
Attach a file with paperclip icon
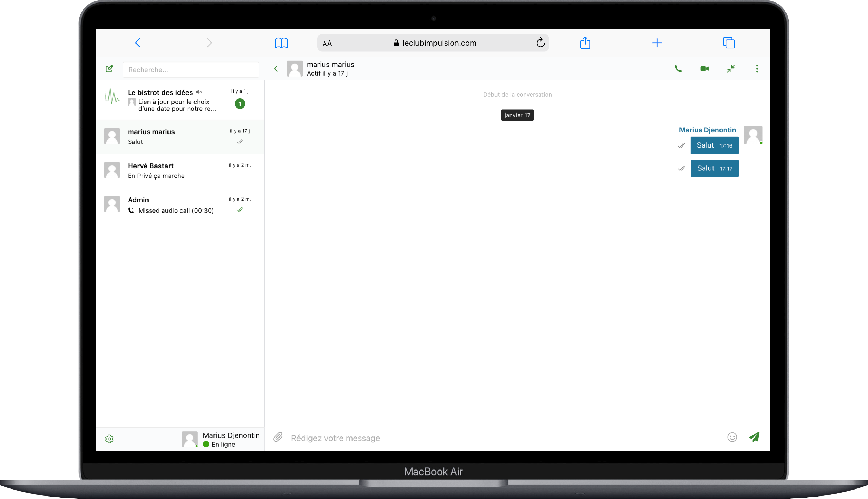[278, 437]
